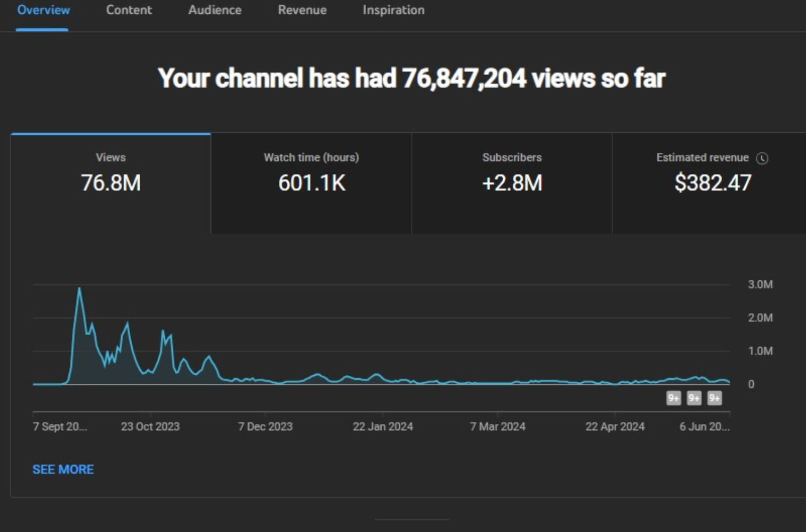
Task: Click the SEE MORE link
Action: 63,470
